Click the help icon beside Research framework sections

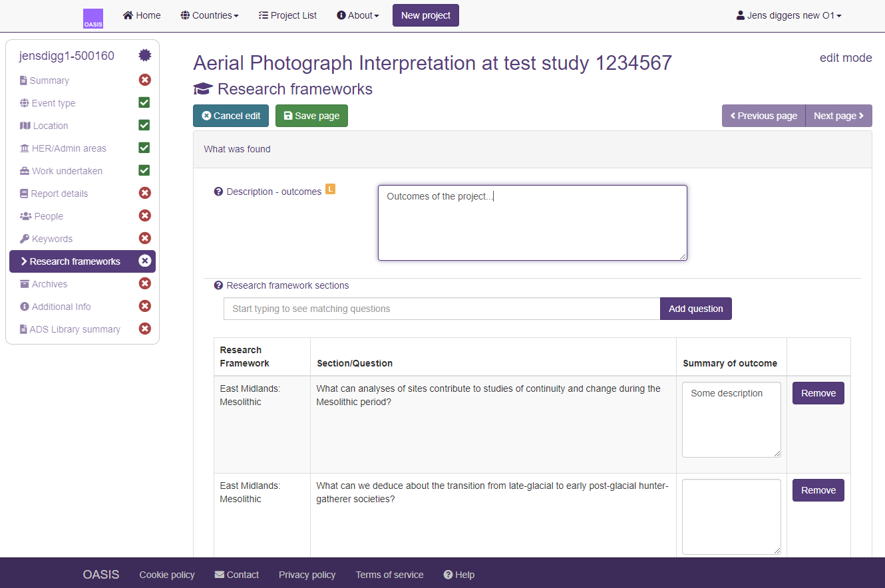point(218,285)
